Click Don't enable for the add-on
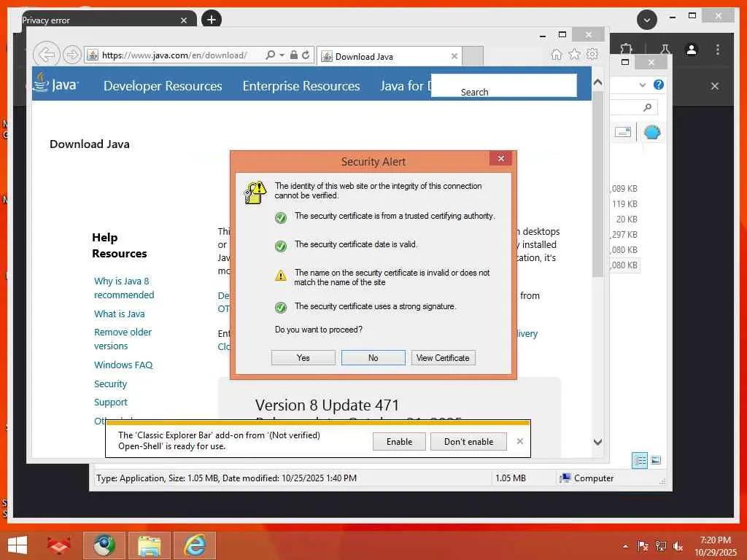Viewport: 747px width, 560px height. coord(468,441)
